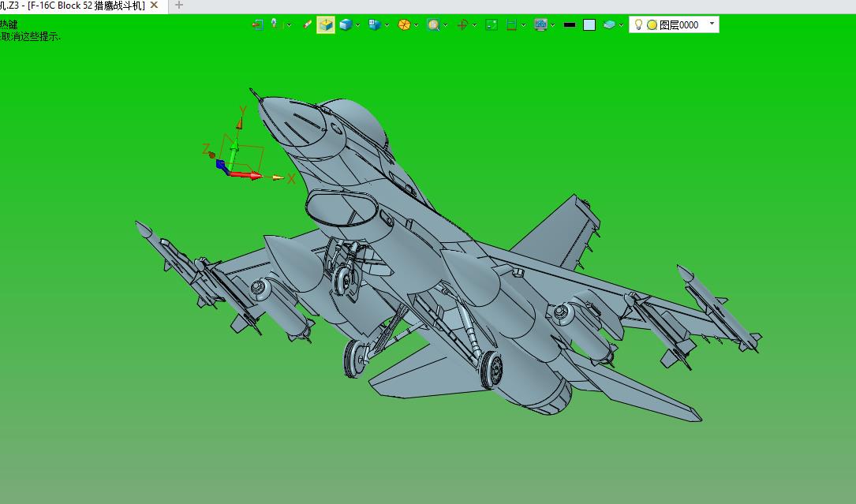The height and width of the screenshot is (504, 856).
Task: Click the green square fit-view icon
Action: pos(492,24)
